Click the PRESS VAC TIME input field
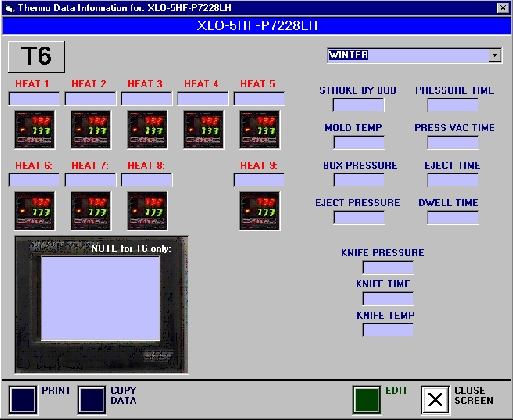Screen dimensions: 513x420 coord(453,143)
